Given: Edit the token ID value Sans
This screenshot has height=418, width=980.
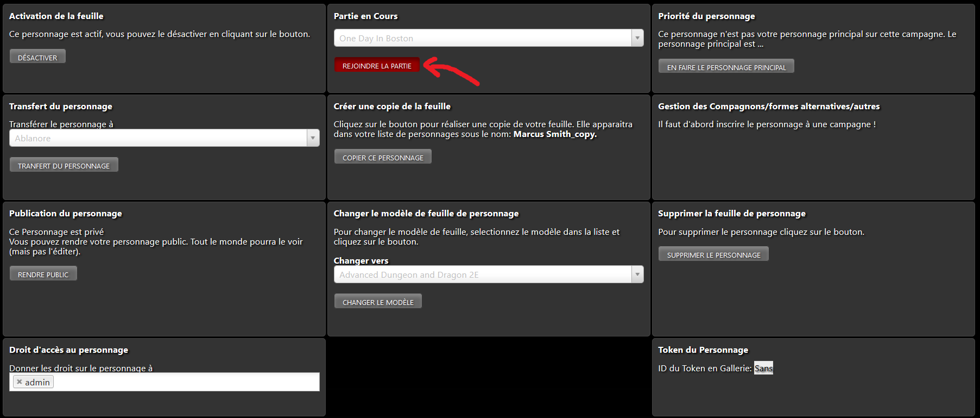Looking at the screenshot, I should point(763,369).
